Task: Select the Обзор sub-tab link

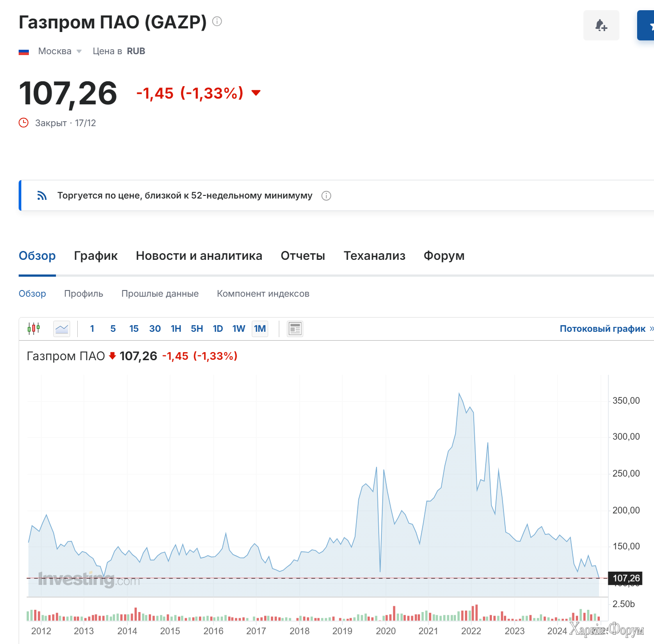Action: point(32,294)
